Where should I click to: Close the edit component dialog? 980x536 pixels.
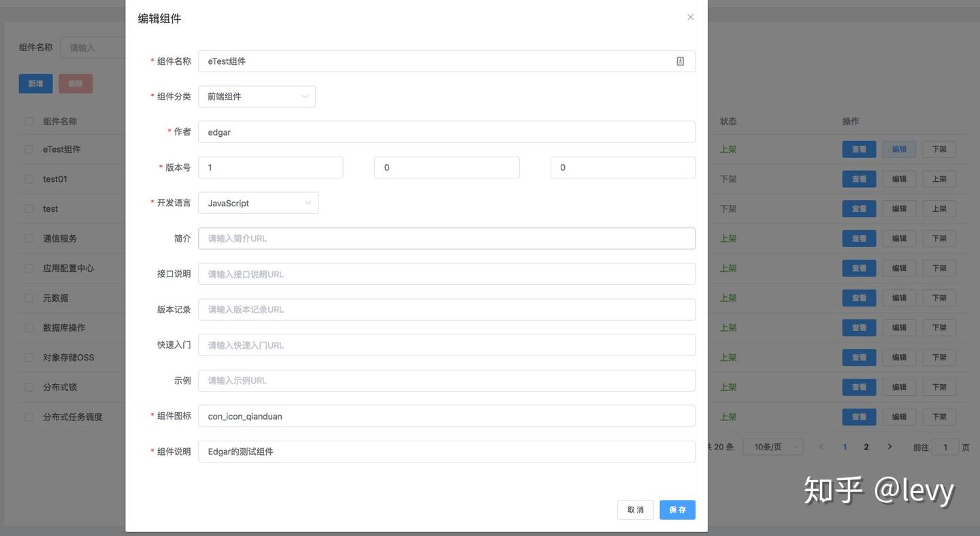coord(690,17)
